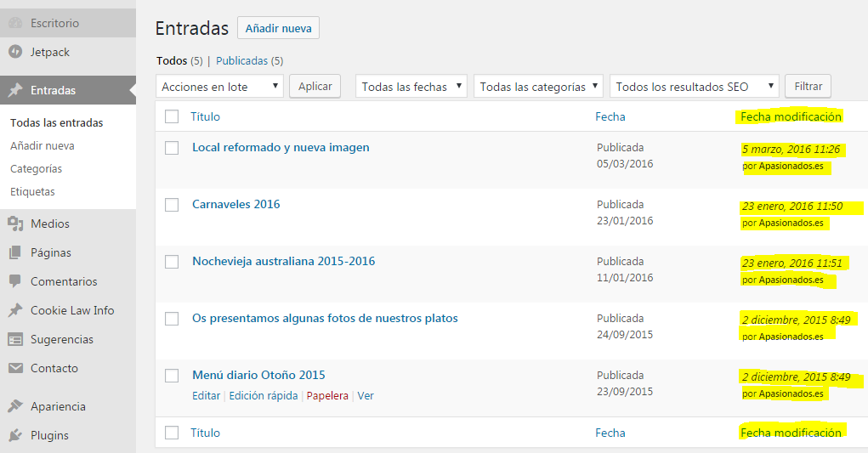Click Editar under Menú diario Otoño 2015

click(x=206, y=395)
